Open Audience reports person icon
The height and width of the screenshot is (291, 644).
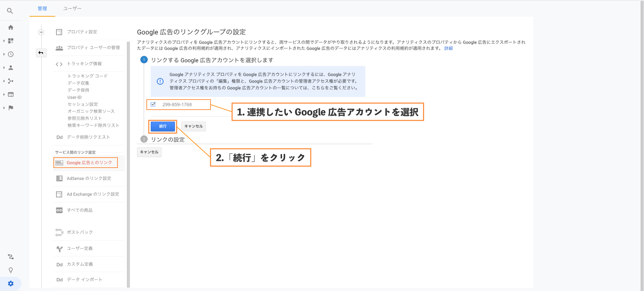click(x=11, y=68)
